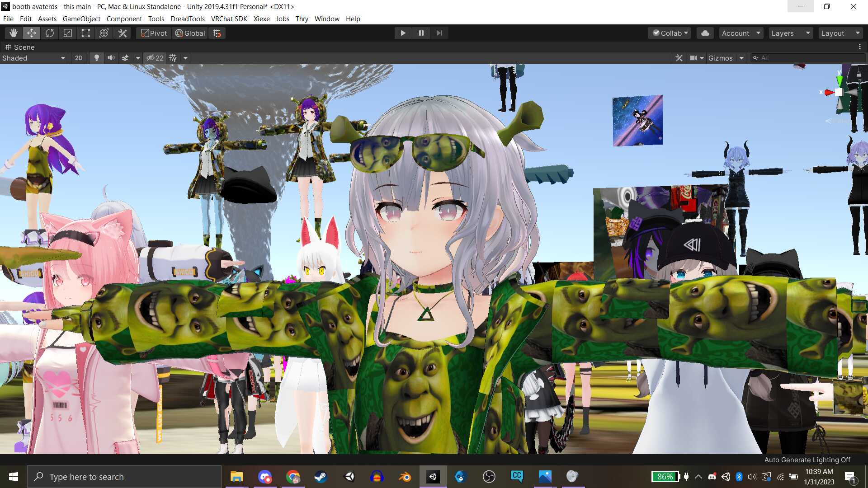Expand the Shaded draw mode dropdown
868x488 pixels.
point(34,58)
